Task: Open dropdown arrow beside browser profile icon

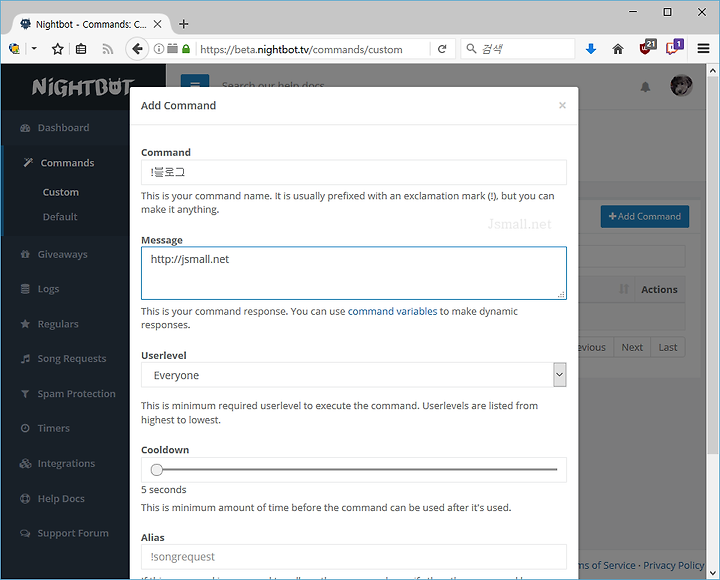Action: 34,48
